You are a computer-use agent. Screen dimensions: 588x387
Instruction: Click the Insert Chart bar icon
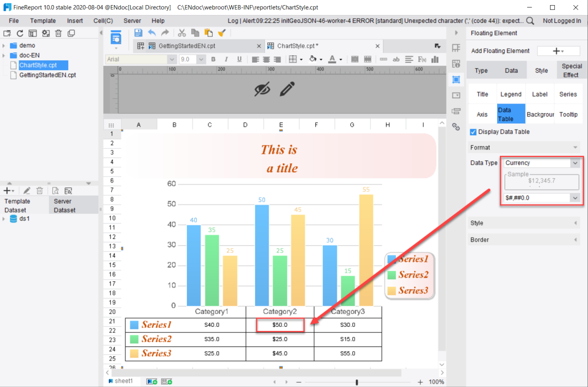[x=435, y=59]
